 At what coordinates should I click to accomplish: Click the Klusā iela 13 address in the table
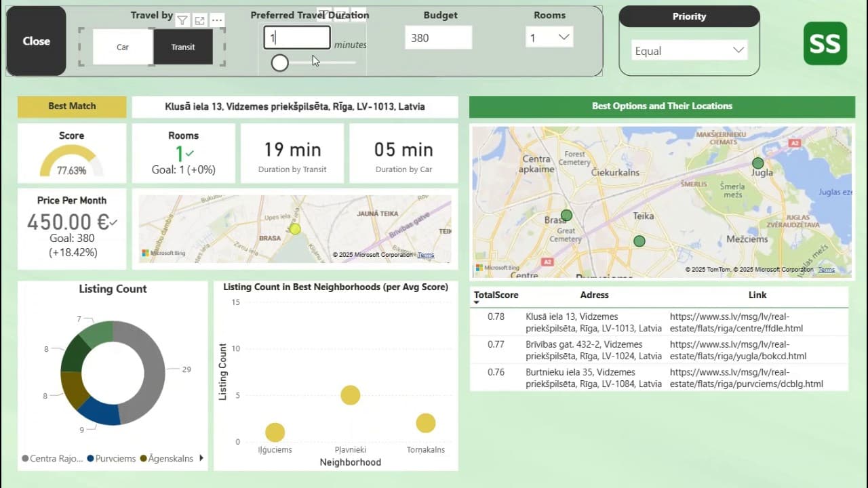(x=593, y=322)
